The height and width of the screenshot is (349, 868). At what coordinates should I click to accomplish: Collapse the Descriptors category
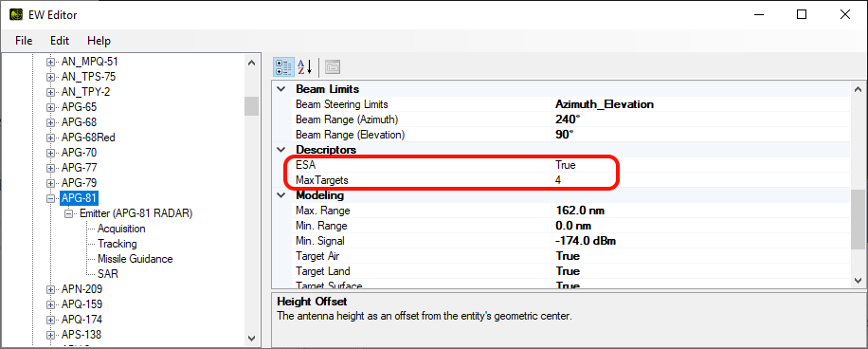coord(281,150)
